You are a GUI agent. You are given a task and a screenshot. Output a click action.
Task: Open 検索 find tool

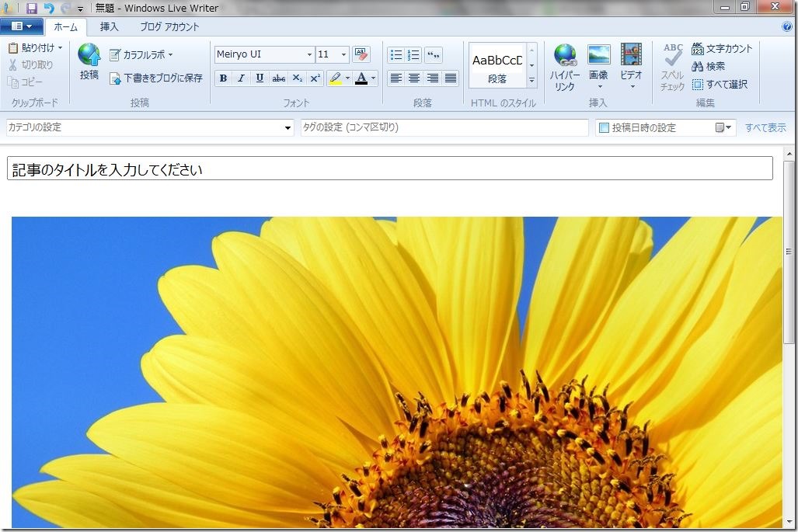pyautogui.click(x=708, y=66)
